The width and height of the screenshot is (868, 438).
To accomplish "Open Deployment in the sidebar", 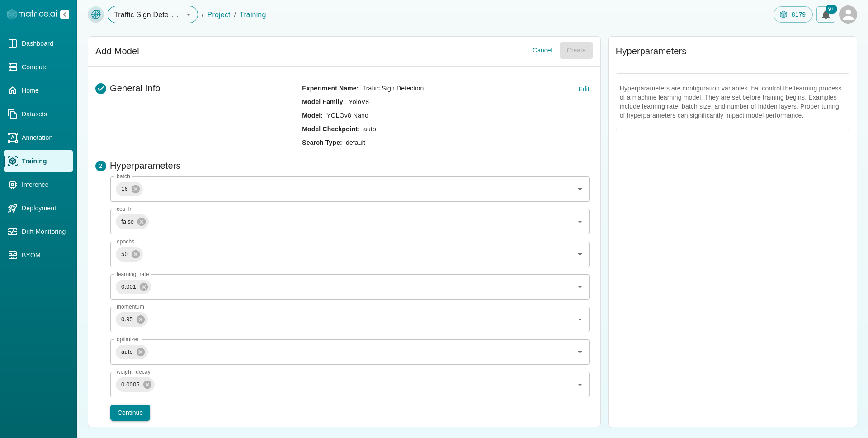I will (38, 208).
